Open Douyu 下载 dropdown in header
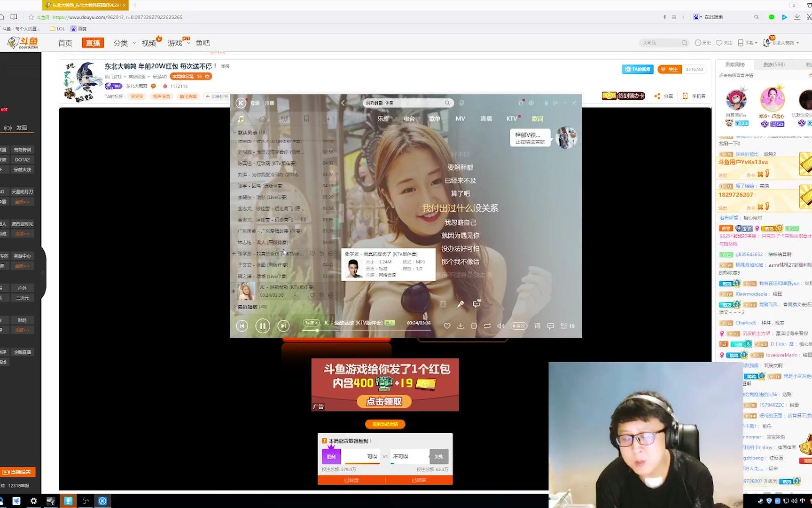 748,43
